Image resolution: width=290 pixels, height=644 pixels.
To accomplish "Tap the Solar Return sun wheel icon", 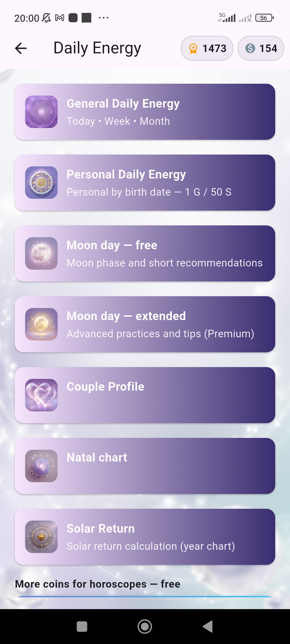I will coord(41,537).
